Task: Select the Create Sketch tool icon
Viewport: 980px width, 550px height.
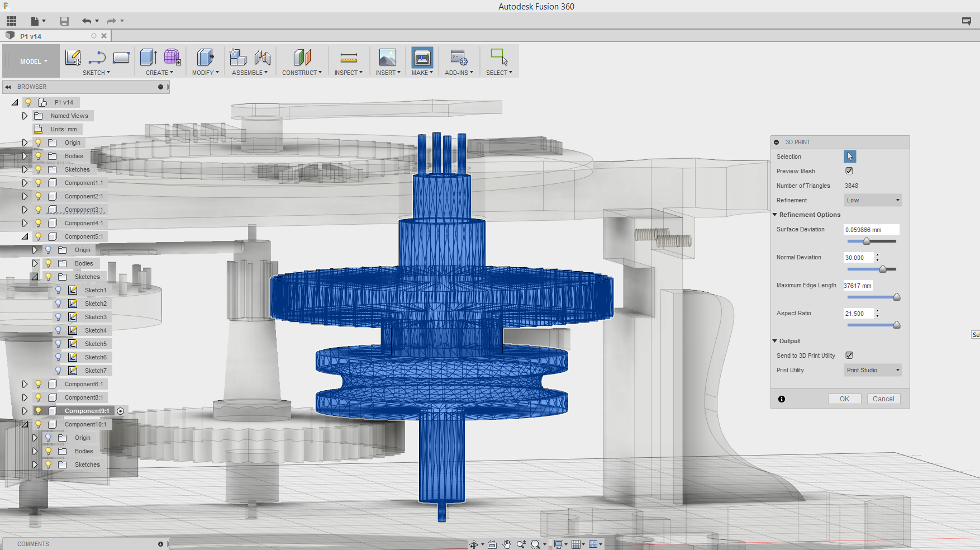Action: coord(73,58)
